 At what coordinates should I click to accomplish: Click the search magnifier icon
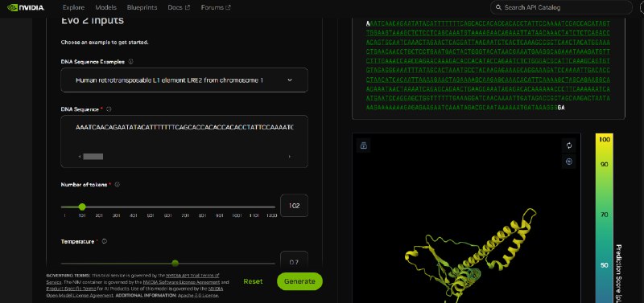[498, 7]
